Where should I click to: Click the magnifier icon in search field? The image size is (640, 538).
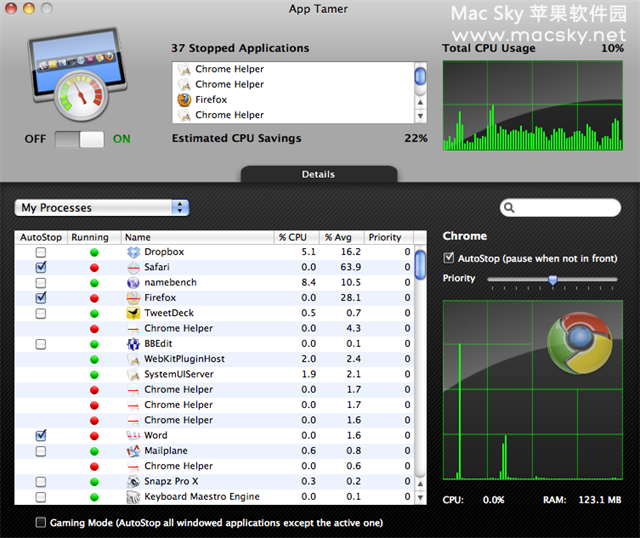tap(509, 208)
